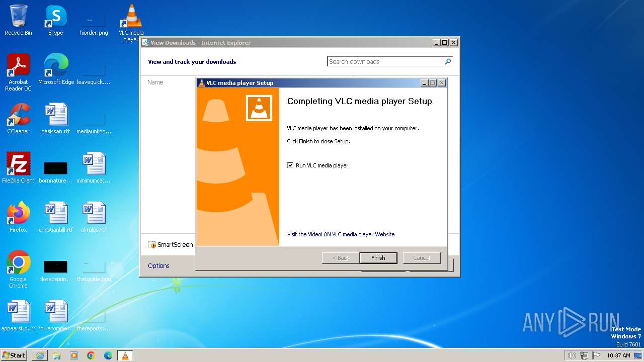The width and height of the screenshot is (644, 362).
Task: Launch Firefox desktop shortcut
Action: [x=18, y=217]
